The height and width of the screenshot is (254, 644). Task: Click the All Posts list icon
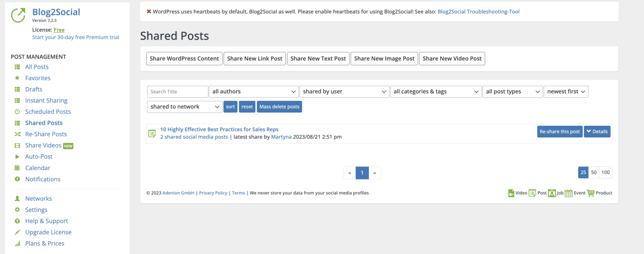click(17, 67)
